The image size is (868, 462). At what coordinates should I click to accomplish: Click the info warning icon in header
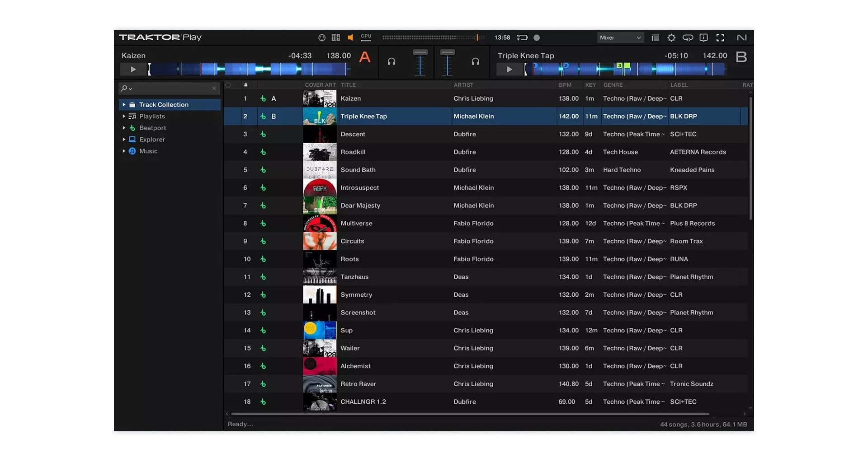703,38
